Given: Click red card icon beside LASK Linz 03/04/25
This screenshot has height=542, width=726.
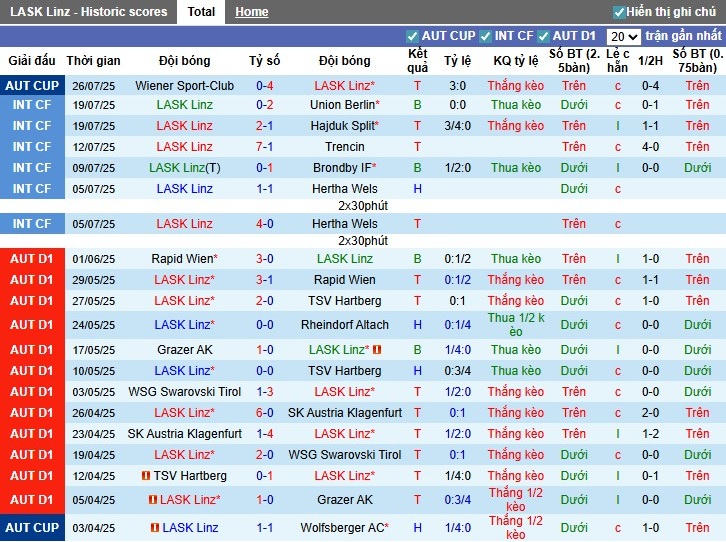Looking at the screenshot, I should tap(155, 528).
